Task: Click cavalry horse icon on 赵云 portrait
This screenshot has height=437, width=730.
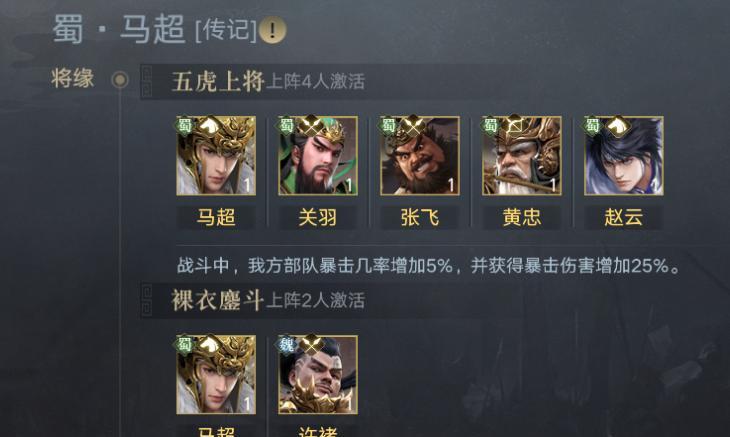Action: coord(617,126)
